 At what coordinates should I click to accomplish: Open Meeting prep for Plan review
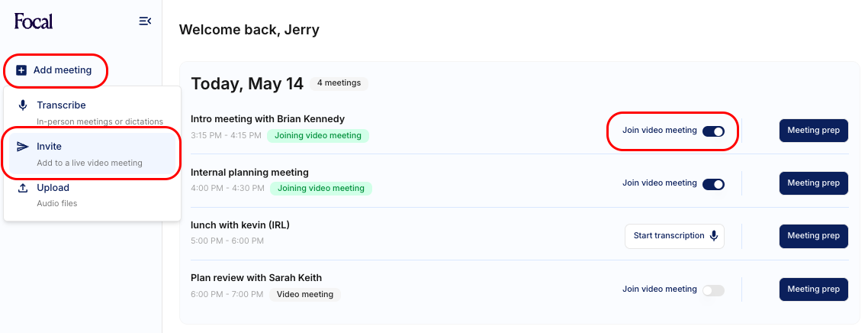point(813,289)
